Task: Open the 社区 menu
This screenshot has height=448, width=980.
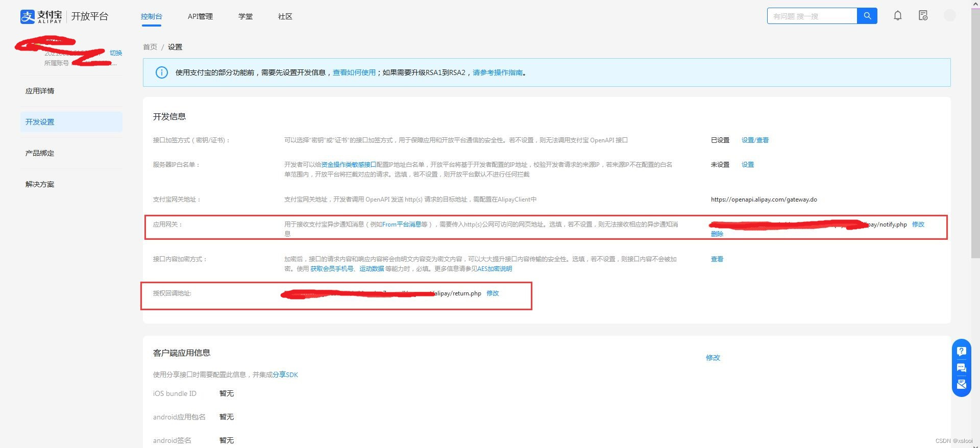Action: [x=285, y=16]
